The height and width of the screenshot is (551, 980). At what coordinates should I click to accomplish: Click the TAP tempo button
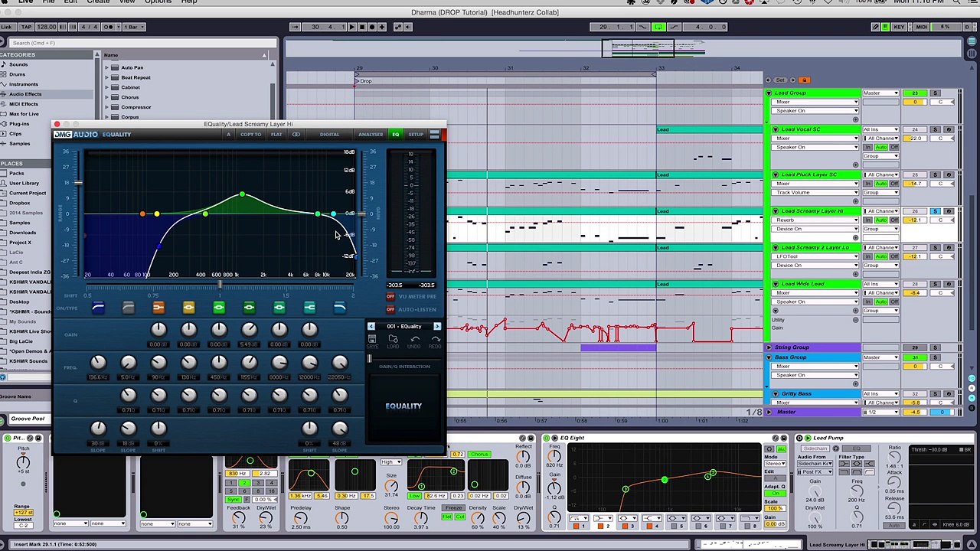click(x=25, y=27)
